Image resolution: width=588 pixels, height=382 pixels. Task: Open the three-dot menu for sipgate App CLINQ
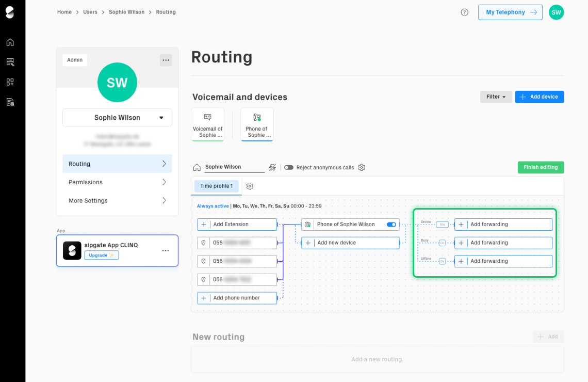tap(166, 251)
